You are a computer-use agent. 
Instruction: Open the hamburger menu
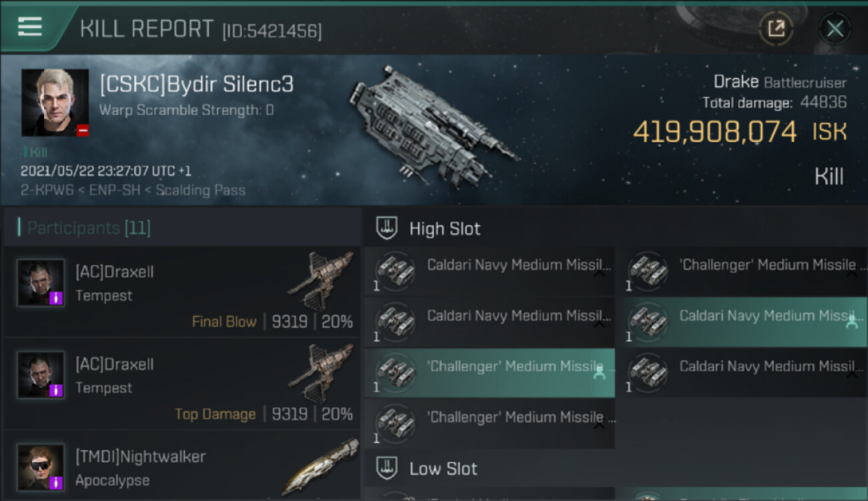click(x=30, y=27)
